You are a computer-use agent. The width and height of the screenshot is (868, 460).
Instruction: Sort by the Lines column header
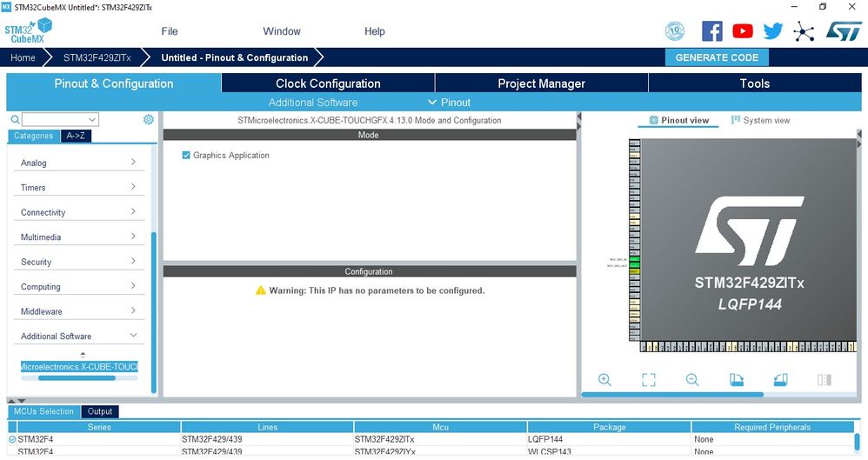[267, 427]
